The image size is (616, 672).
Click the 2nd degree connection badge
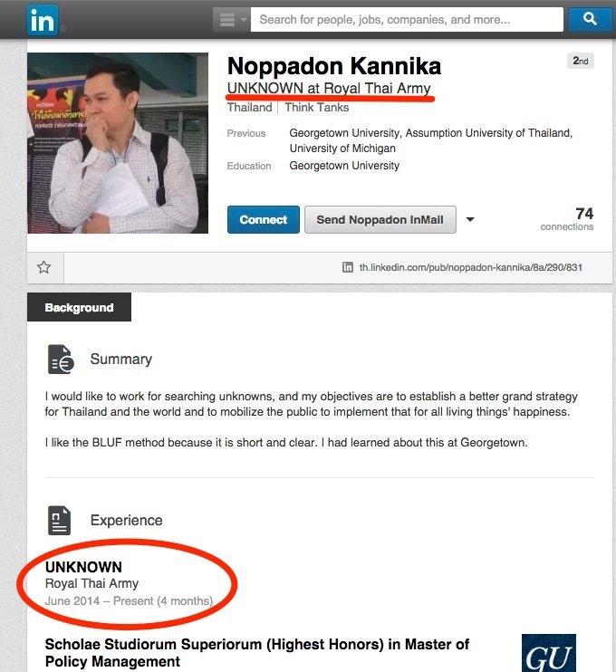click(581, 61)
